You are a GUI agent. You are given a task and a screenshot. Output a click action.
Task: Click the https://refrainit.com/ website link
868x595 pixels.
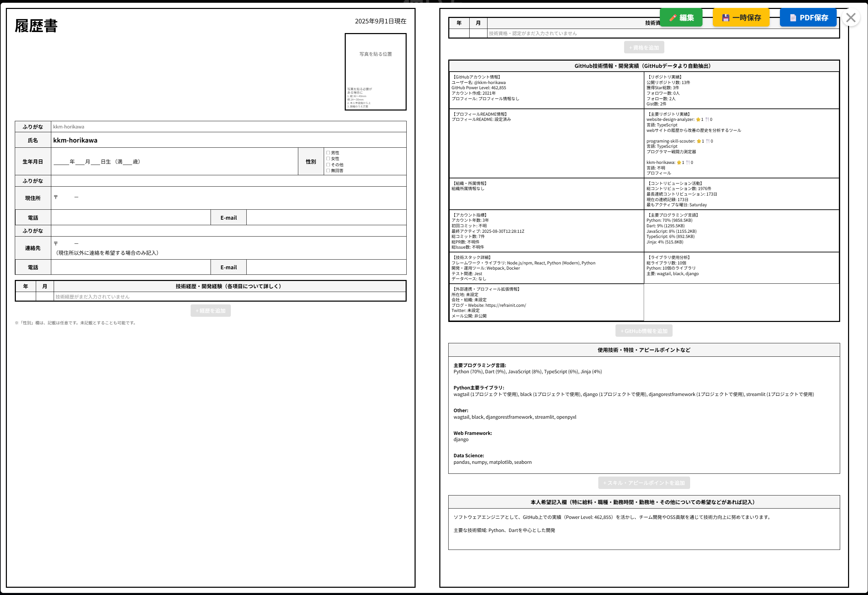click(505, 305)
